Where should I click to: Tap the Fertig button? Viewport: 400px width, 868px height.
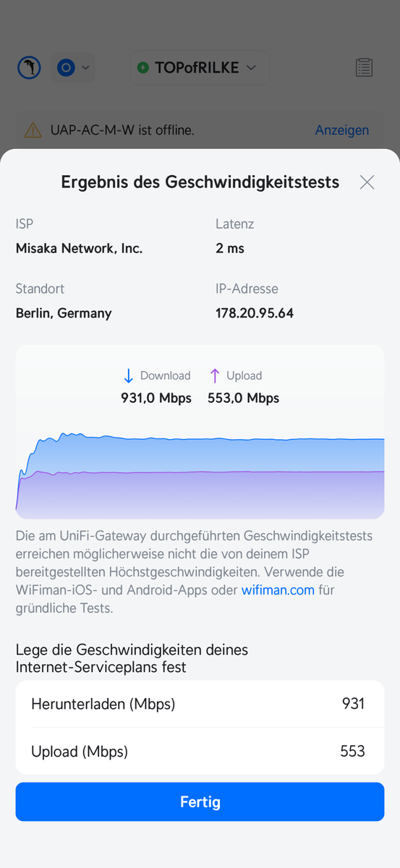click(x=200, y=801)
